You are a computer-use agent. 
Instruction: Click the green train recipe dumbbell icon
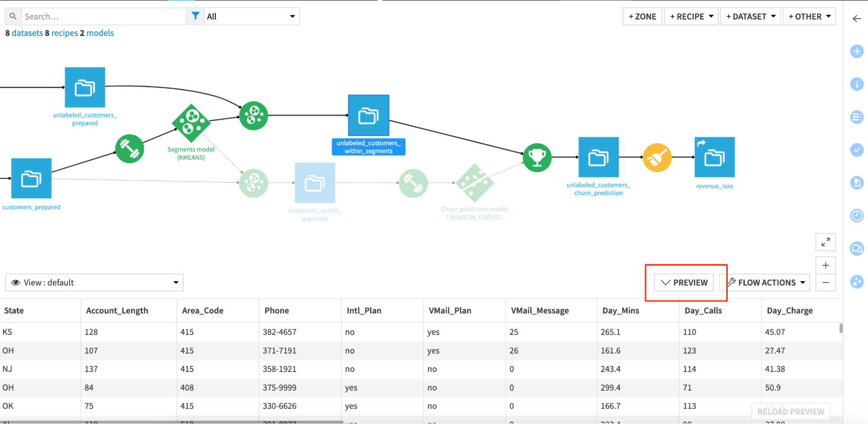[129, 148]
